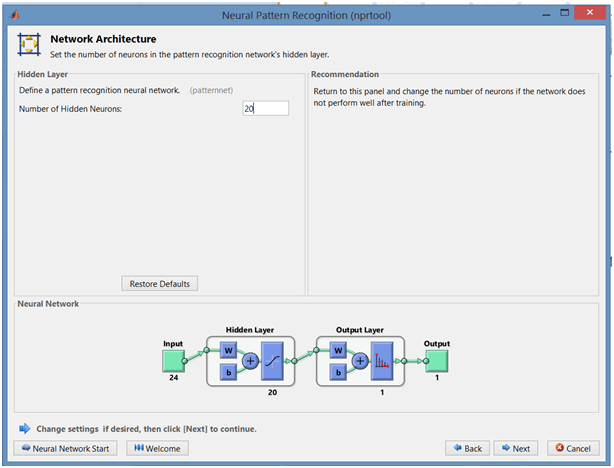Image resolution: width=614 pixels, height=468 pixels.
Task: Click the Welcome button
Action: 157,448
